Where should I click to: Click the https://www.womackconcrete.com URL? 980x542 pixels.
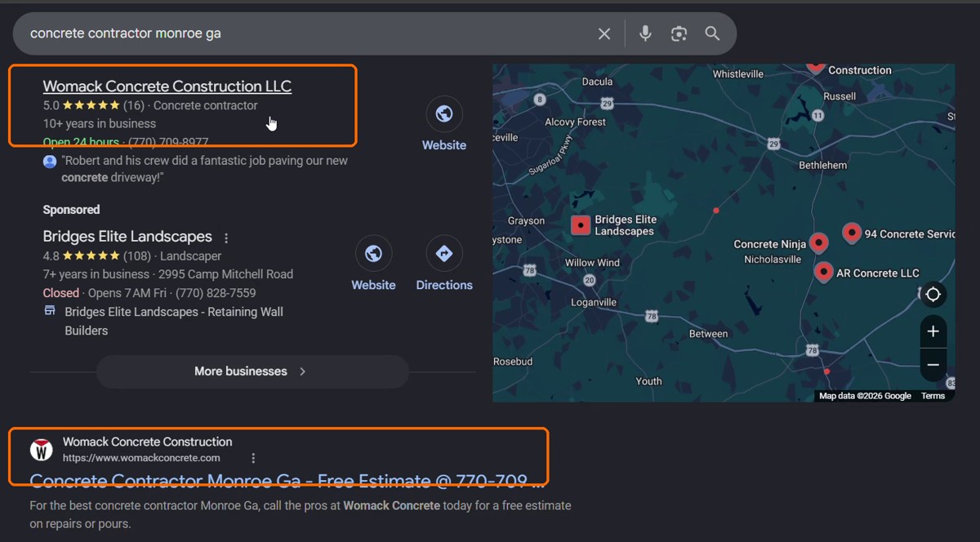141,458
